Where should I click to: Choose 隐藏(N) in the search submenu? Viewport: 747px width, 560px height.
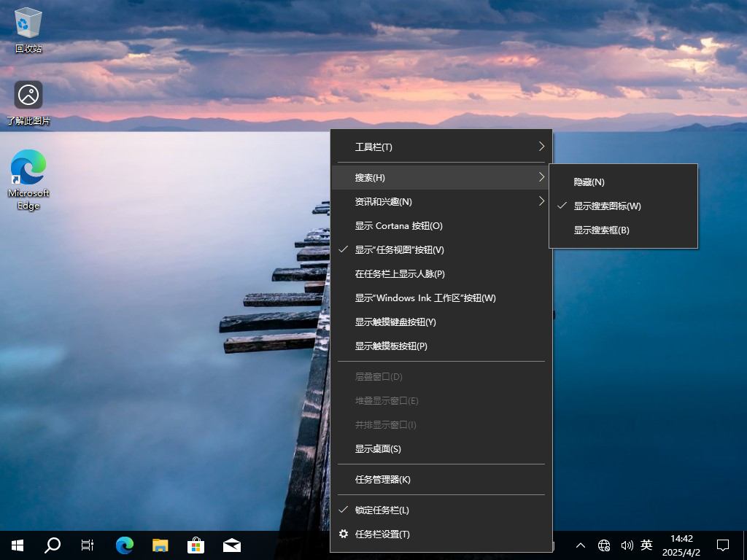pos(623,182)
